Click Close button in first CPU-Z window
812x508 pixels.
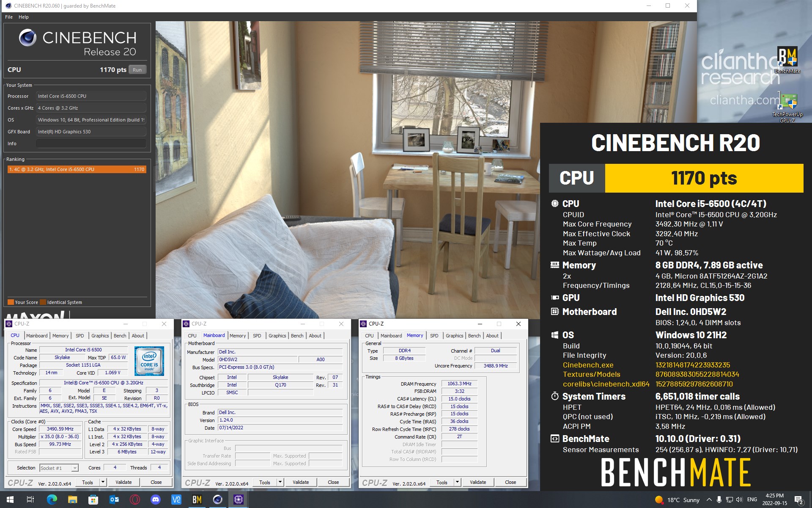[x=156, y=482]
